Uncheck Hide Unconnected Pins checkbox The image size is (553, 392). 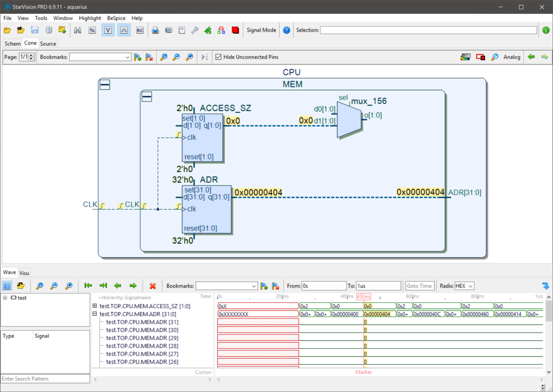pyautogui.click(x=219, y=57)
